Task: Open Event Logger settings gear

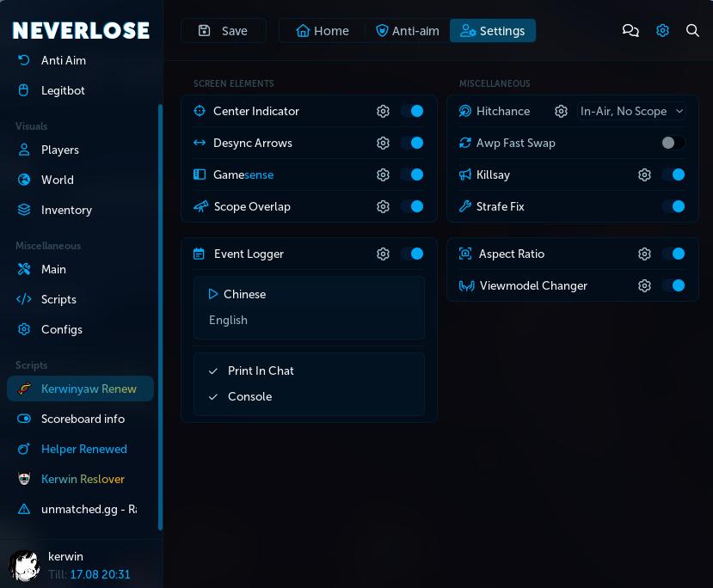Action: click(383, 254)
